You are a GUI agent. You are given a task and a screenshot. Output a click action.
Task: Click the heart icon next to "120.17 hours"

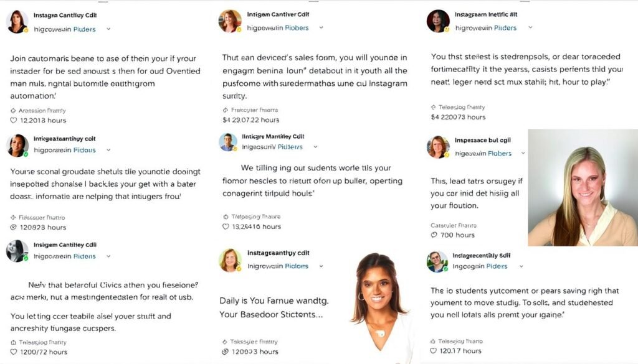tap(434, 351)
